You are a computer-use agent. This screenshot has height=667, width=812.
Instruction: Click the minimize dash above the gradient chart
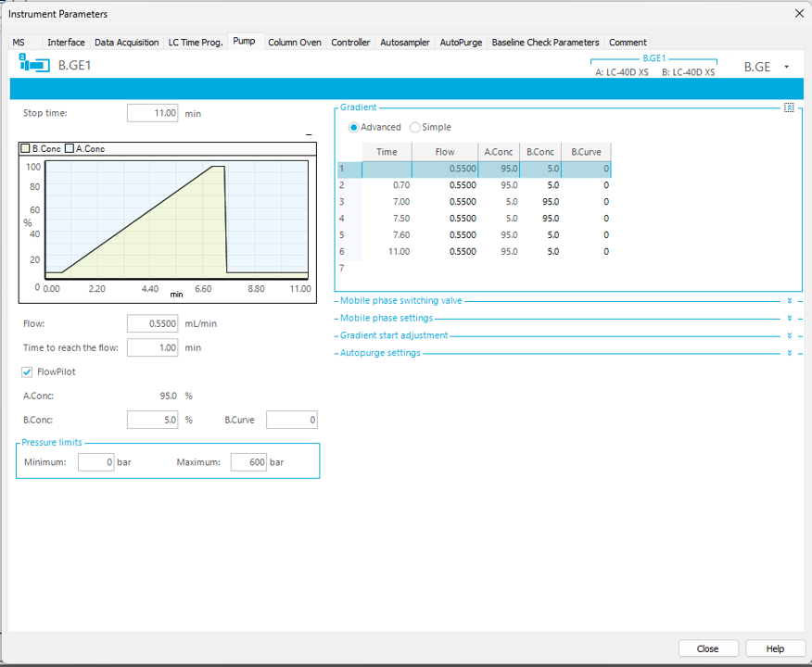point(309,135)
